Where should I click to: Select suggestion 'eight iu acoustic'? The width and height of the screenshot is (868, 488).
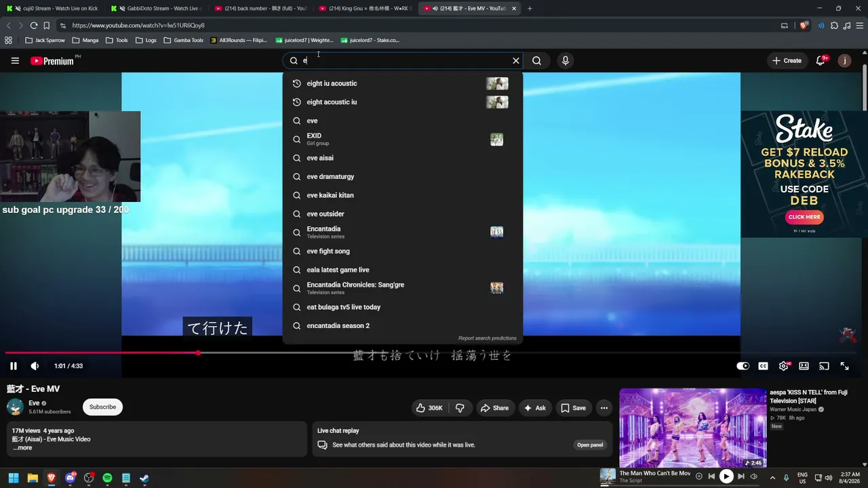pos(403,83)
